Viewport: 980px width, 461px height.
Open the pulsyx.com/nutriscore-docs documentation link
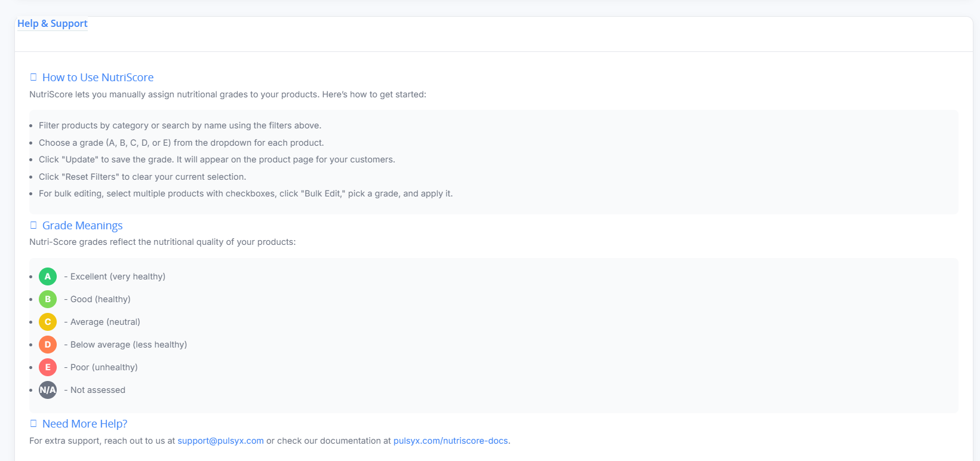click(450, 441)
